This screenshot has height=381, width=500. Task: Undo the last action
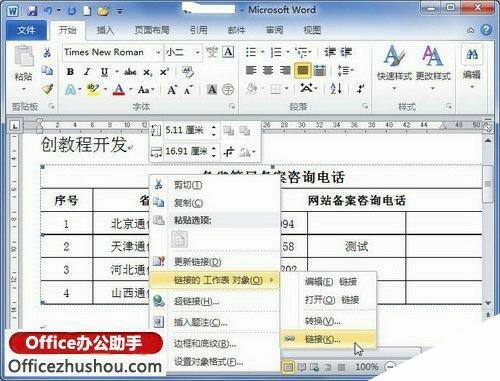tap(48, 11)
